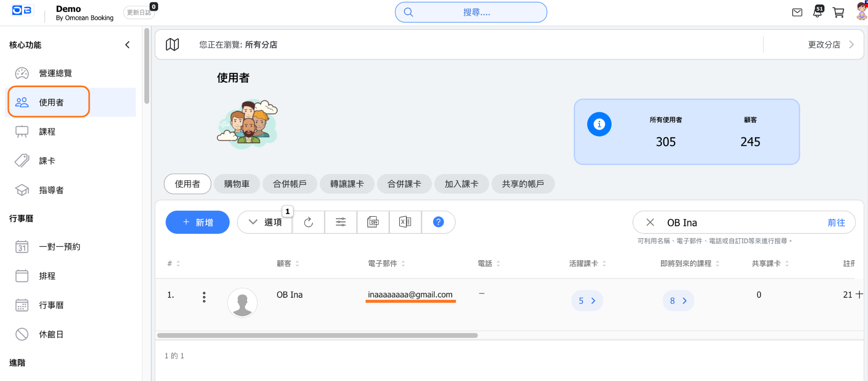Click the blue help question mark icon
868x381 pixels.
pyautogui.click(x=438, y=222)
